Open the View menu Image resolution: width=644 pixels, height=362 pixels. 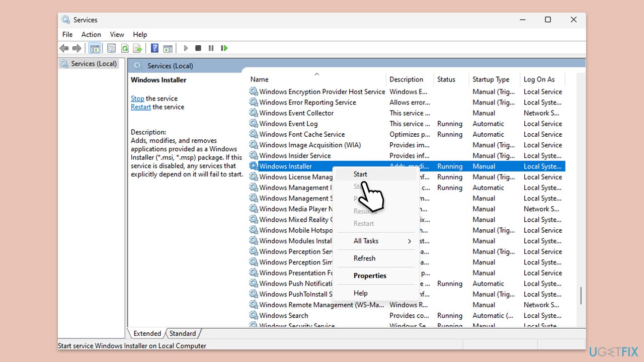tap(117, 35)
